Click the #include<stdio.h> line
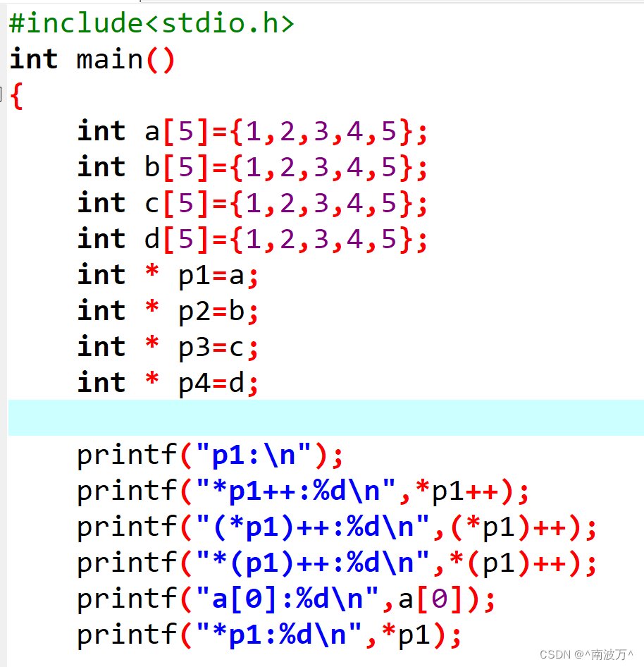 tap(151, 23)
